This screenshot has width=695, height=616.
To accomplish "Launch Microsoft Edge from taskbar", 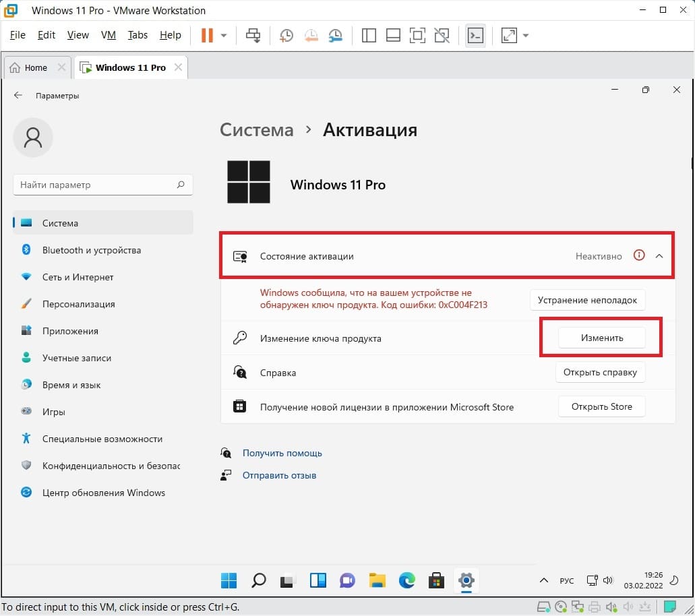I will click(407, 580).
